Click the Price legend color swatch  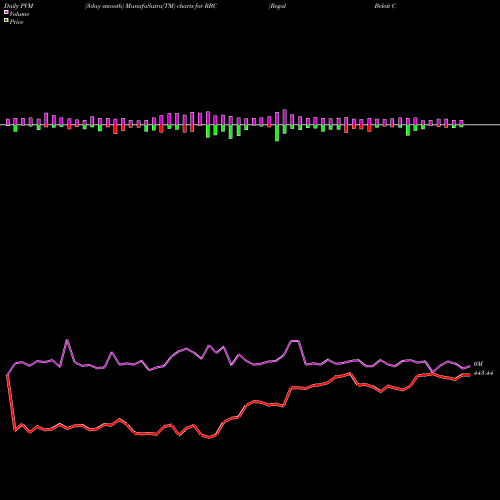[6, 21]
